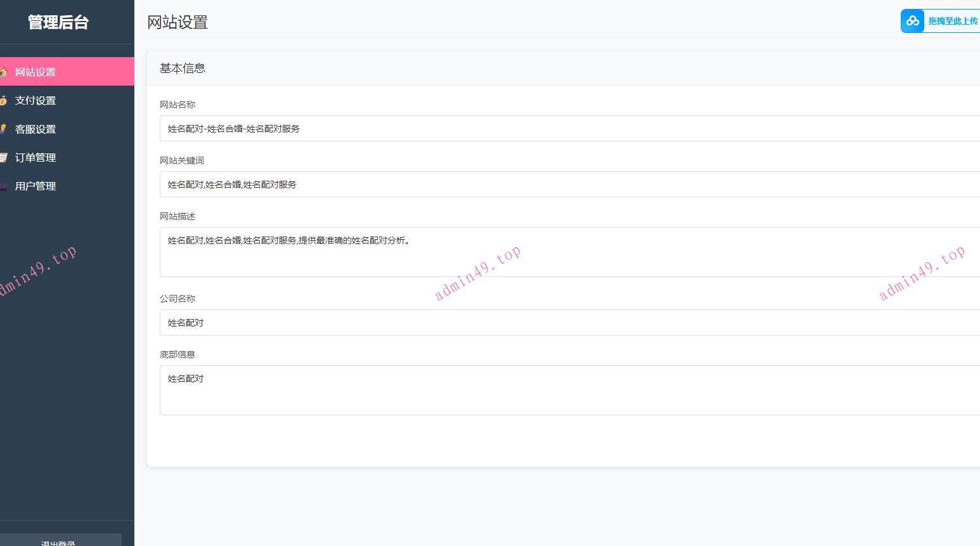The width and height of the screenshot is (980, 546).
Task: Click the house icon beside 网站设置
Action: click(x=3, y=72)
